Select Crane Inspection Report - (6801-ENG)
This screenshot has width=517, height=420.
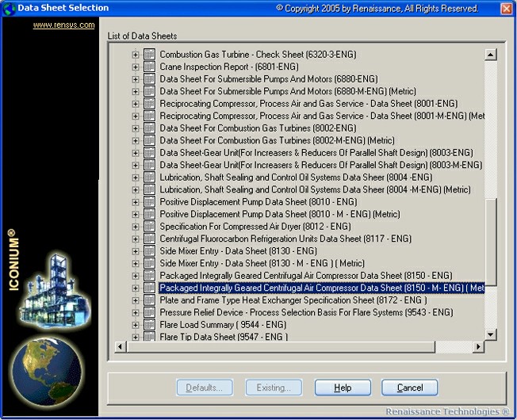(229, 67)
